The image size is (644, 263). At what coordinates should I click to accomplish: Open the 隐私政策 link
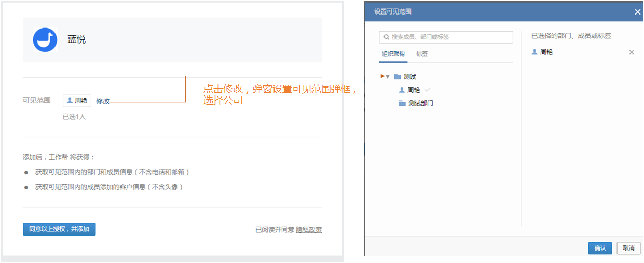click(x=309, y=230)
